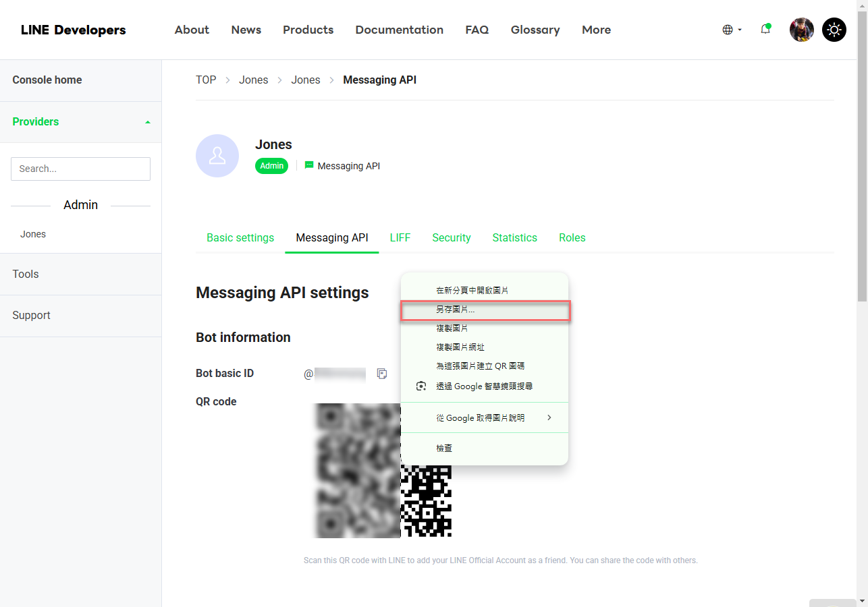Select 在新分頁中開啟圖片 in context menu
Image resolution: width=868 pixels, height=607 pixels.
point(485,291)
